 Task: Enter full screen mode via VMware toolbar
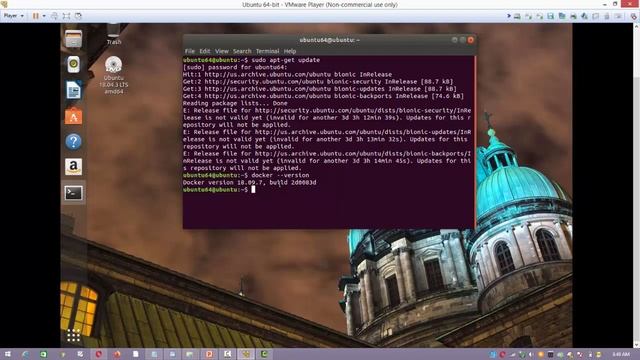(x=66, y=16)
